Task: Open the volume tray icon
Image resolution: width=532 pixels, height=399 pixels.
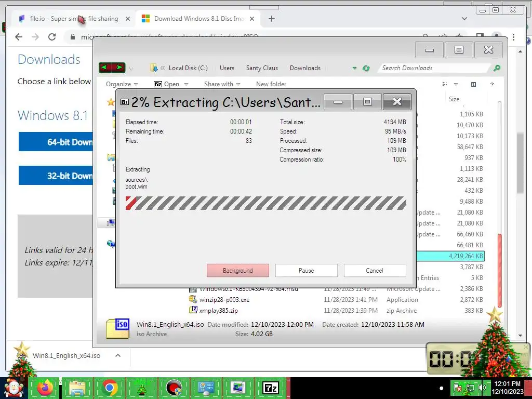Action: pyautogui.click(x=482, y=388)
